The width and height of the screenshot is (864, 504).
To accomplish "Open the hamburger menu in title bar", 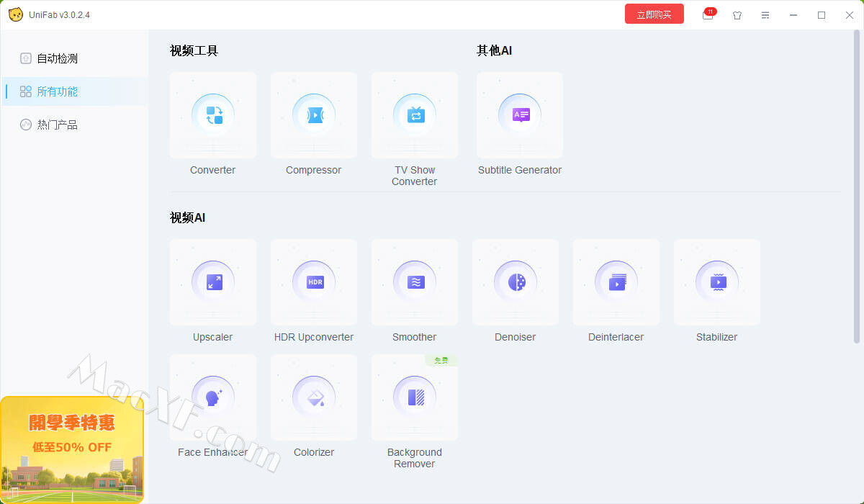I will point(765,15).
